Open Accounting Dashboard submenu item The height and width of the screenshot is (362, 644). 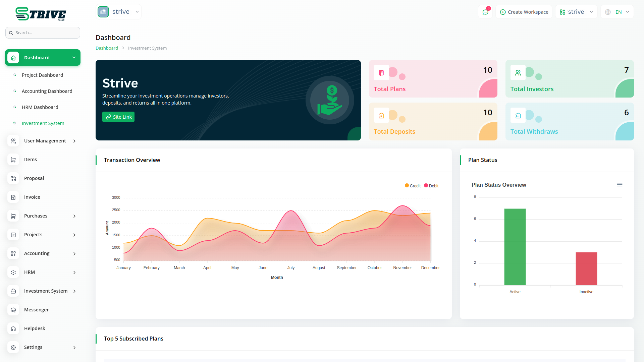click(x=47, y=91)
